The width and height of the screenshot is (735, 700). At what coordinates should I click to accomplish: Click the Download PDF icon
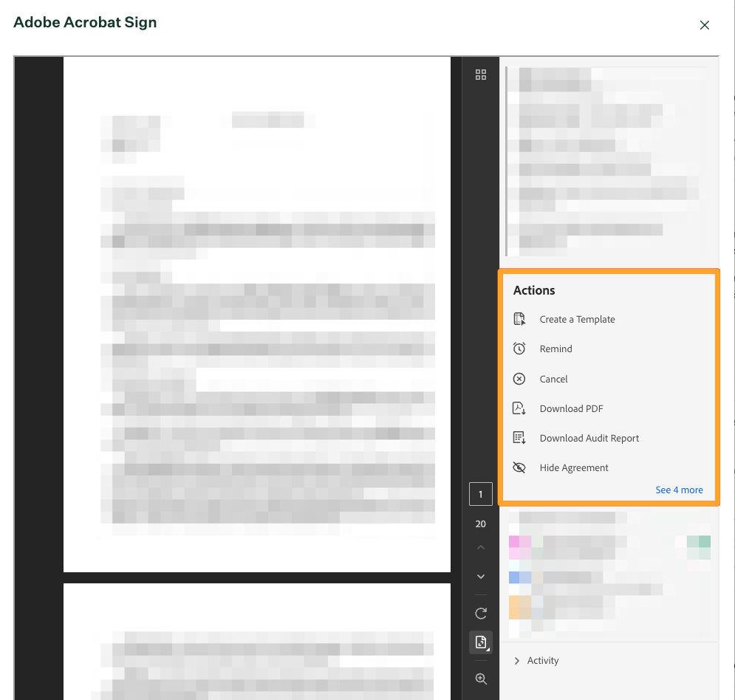[519, 408]
